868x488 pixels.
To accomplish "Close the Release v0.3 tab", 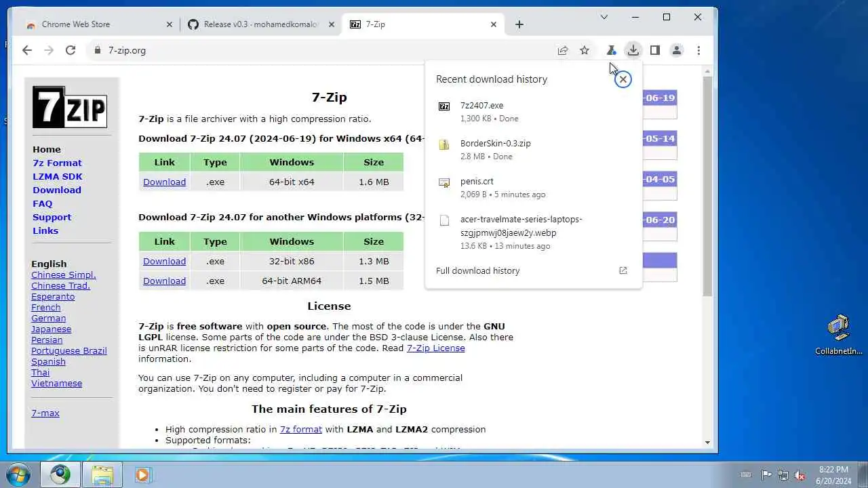I will pyautogui.click(x=332, y=24).
